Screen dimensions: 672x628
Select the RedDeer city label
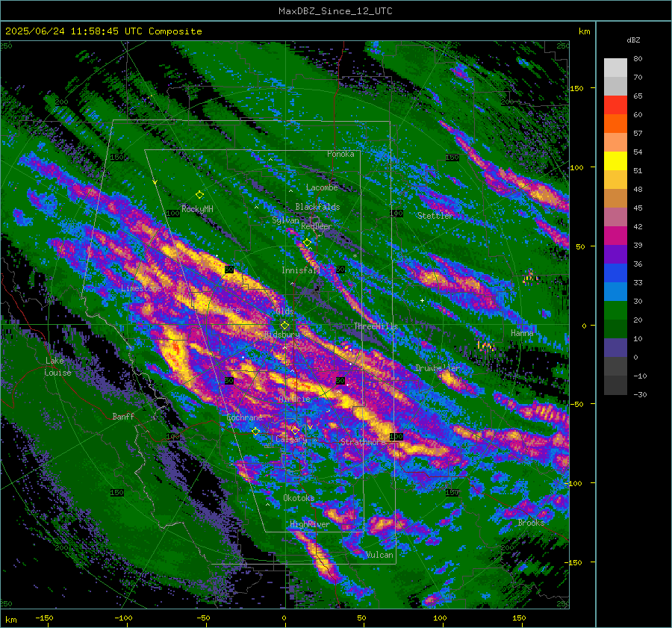tap(317, 226)
